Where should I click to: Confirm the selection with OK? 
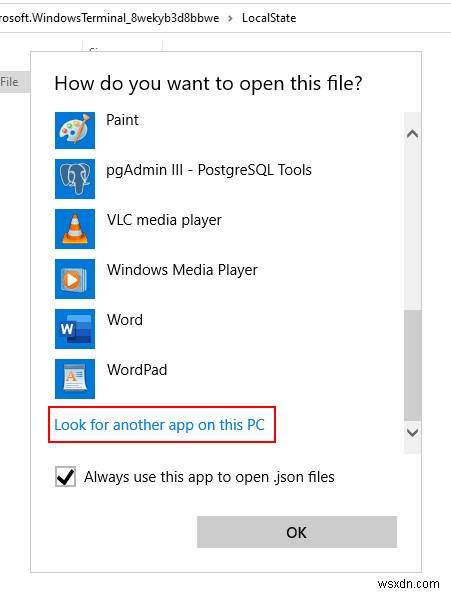point(297,532)
